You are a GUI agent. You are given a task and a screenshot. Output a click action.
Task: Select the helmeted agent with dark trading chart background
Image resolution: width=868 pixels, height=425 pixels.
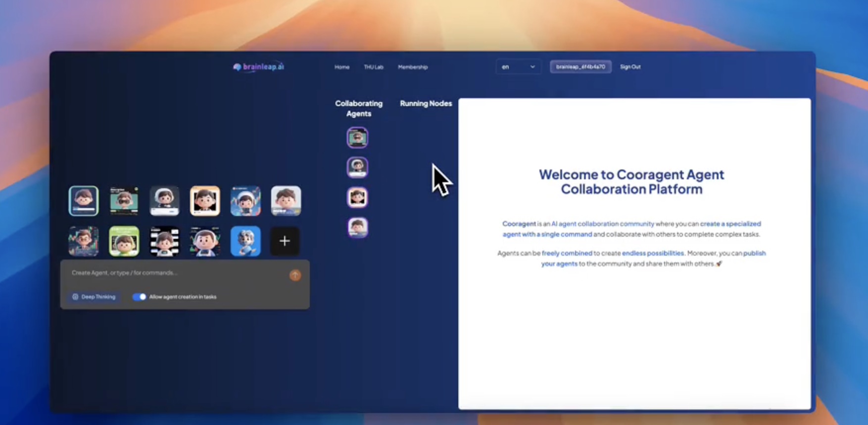point(205,241)
